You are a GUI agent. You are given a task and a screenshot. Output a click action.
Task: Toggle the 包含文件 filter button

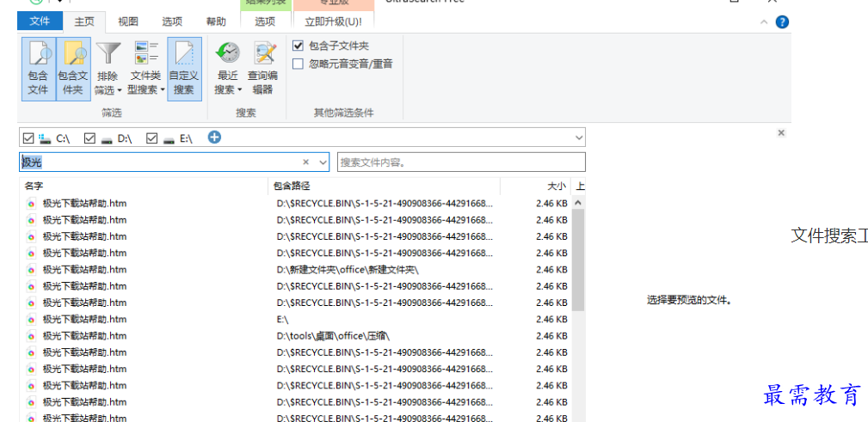(x=39, y=69)
